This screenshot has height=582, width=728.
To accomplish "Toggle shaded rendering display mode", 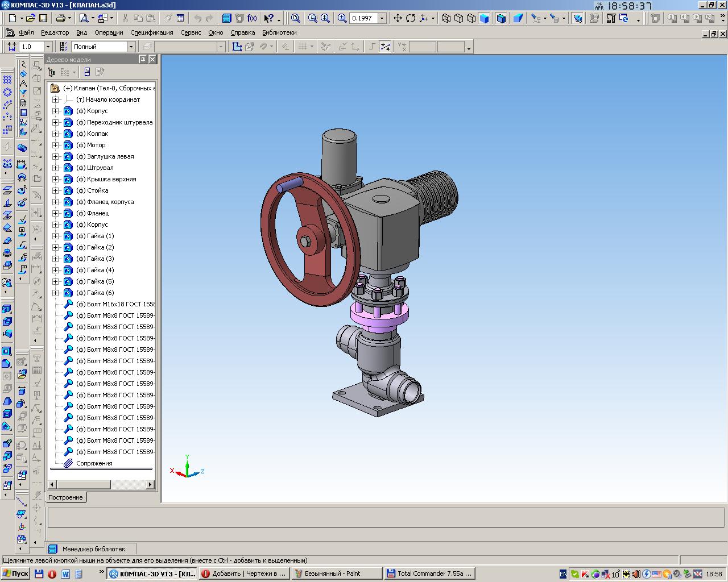I will (484, 18).
